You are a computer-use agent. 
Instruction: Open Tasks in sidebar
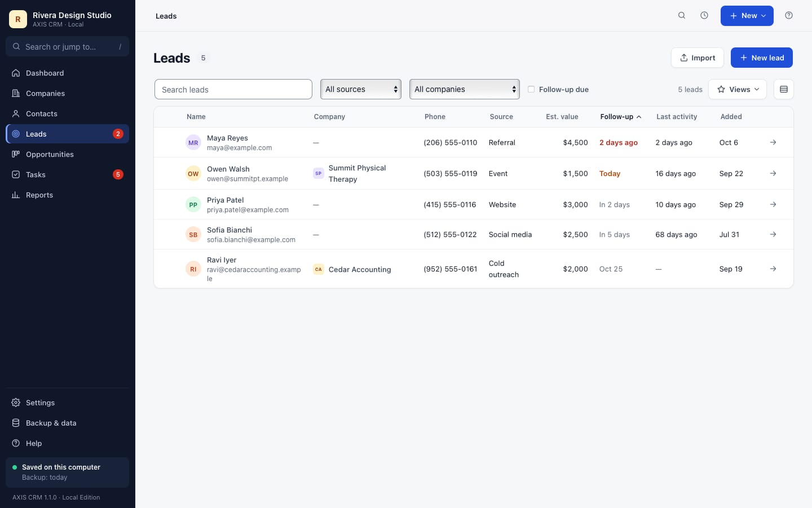coord(67,174)
